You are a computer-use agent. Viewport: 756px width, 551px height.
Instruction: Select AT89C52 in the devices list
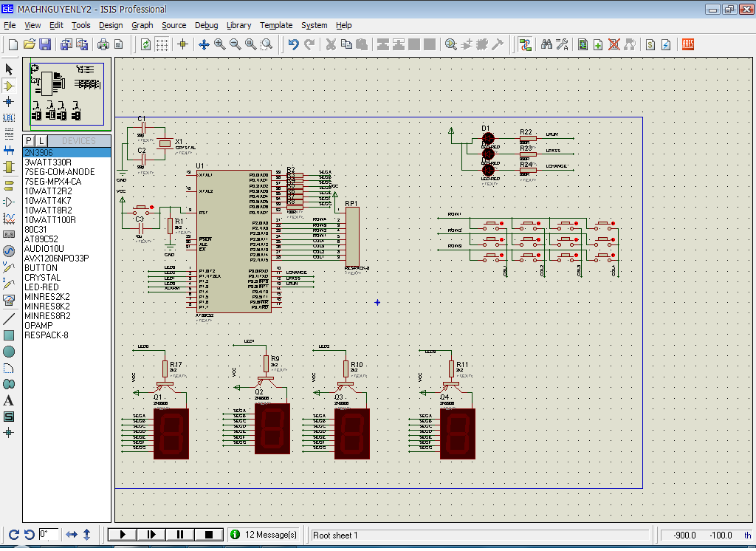pos(42,239)
